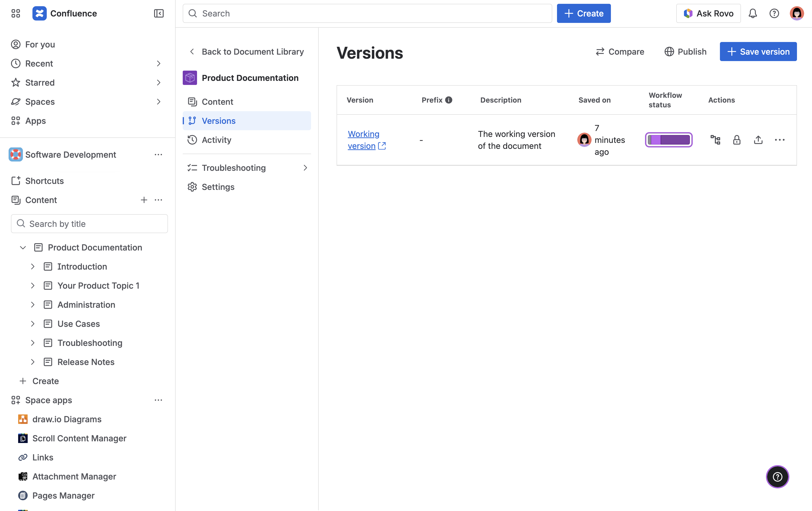Click the Prefix info icon
This screenshot has width=812, height=511.
tap(448, 100)
